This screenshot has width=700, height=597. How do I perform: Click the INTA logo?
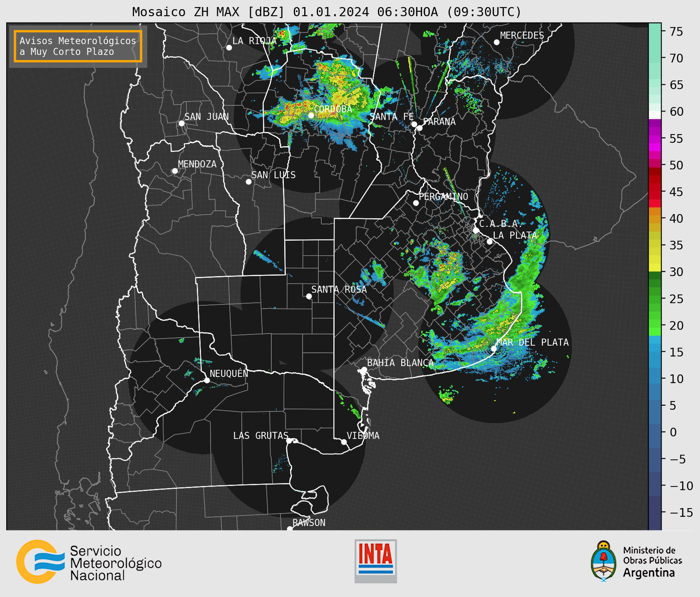(x=376, y=561)
